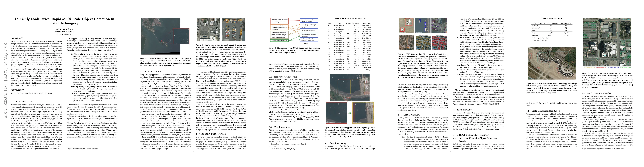644x167 pixels.
Task: Click the 'Table 1: YOLT Network Architecture' title
Action: pos(349,18)
